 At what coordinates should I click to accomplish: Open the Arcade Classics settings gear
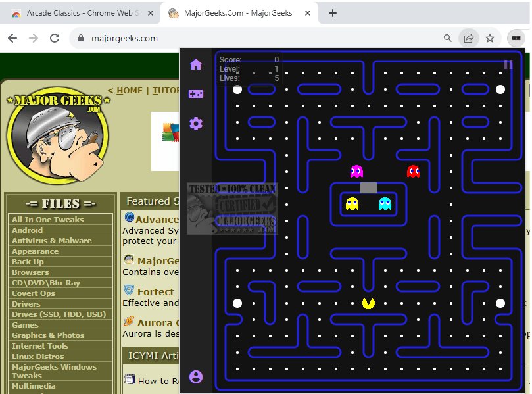click(x=196, y=124)
